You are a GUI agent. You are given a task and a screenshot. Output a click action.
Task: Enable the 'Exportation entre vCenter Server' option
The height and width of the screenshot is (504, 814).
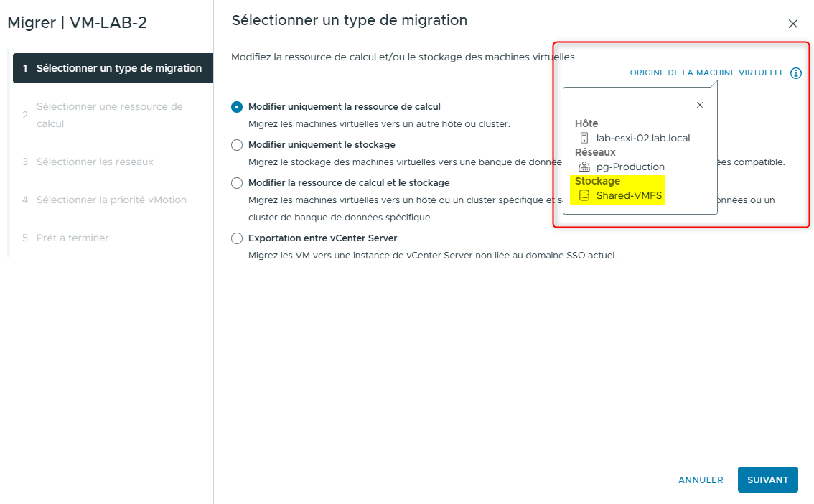[x=237, y=238]
